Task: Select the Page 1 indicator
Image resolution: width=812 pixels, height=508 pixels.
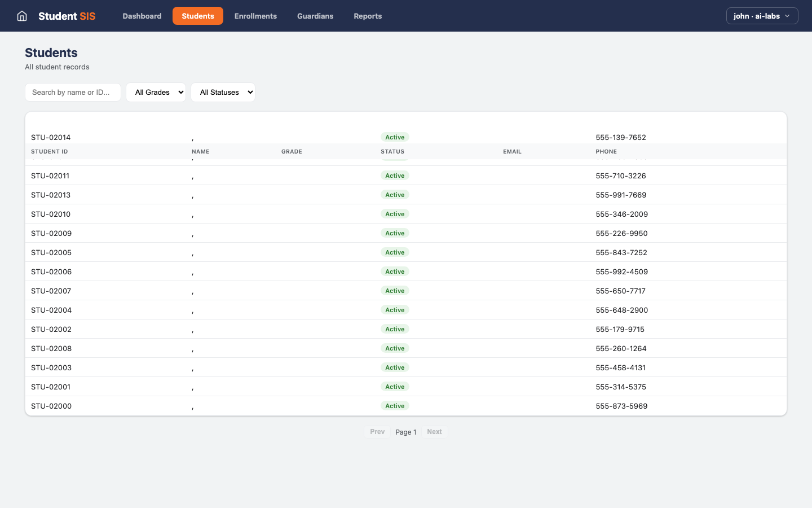Action: (x=405, y=432)
